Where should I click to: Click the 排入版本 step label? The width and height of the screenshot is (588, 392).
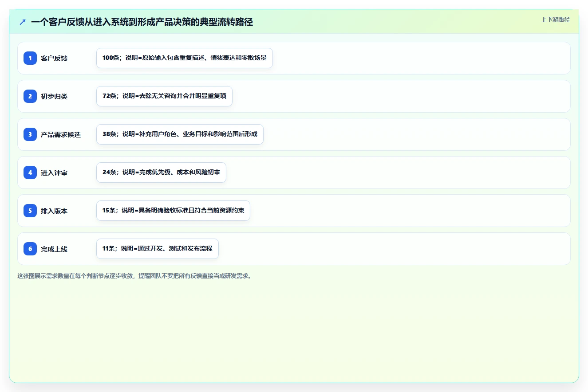[x=54, y=211]
